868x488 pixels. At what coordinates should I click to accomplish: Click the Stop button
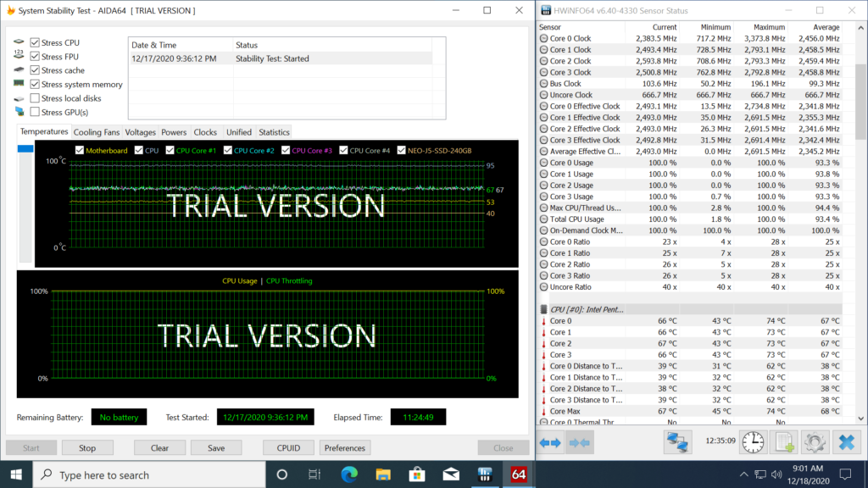pyautogui.click(x=87, y=447)
